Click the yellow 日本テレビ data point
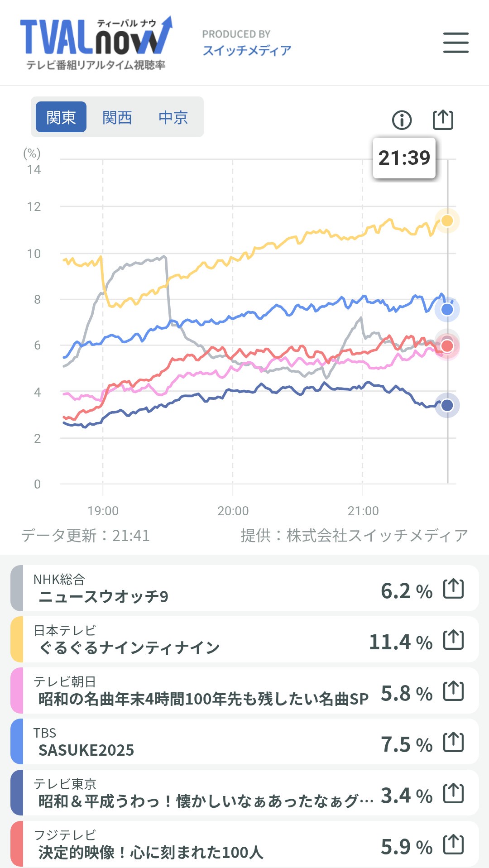 [x=447, y=221]
